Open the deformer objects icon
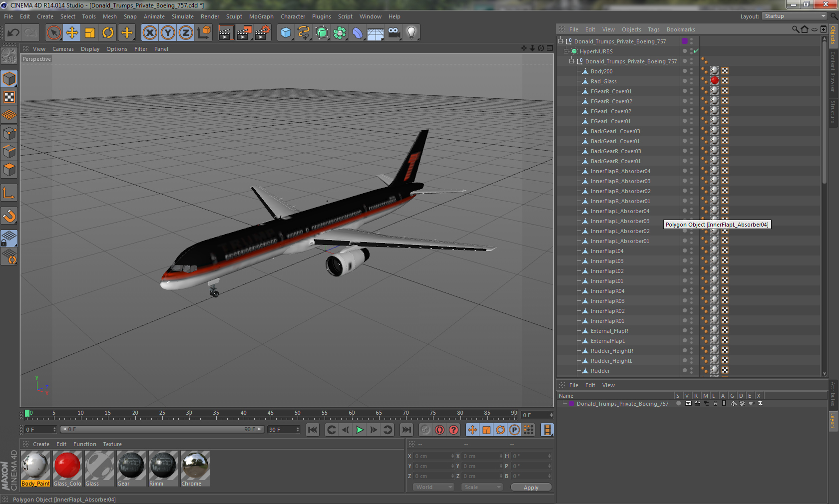This screenshot has height=504, width=839. (x=358, y=33)
